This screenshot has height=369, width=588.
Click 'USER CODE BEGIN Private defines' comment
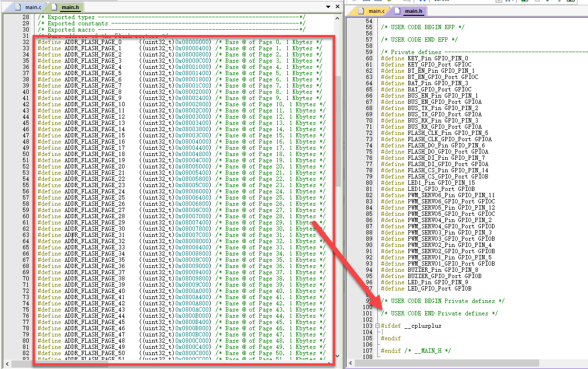[x=443, y=301]
